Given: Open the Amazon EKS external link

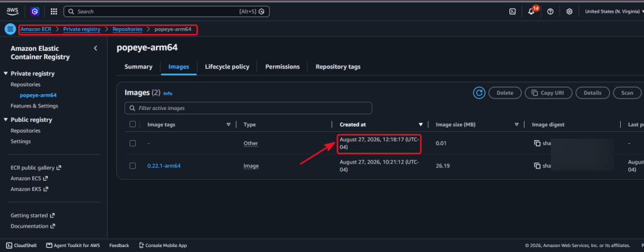Looking at the screenshot, I should click(x=29, y=189).
